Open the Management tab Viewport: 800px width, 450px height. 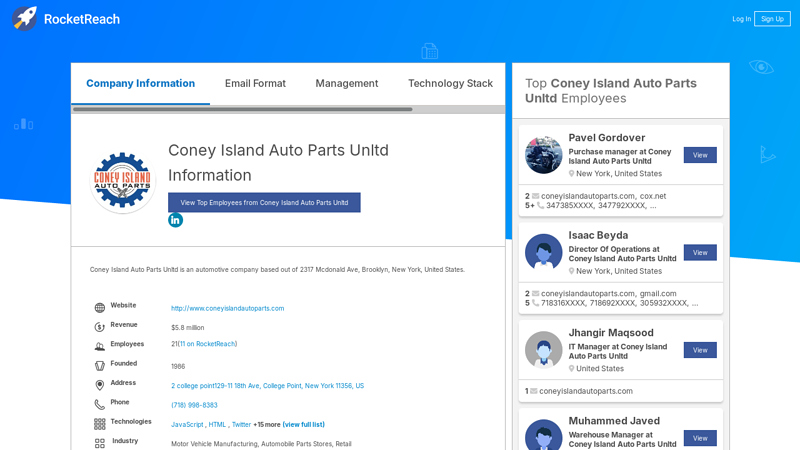point(346,84)
